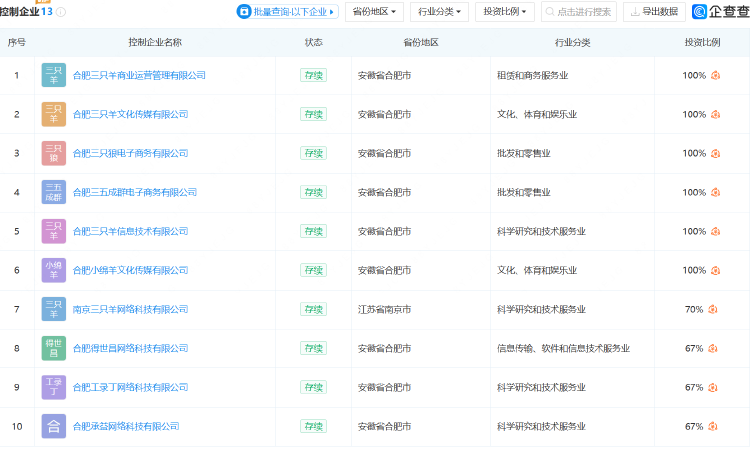Screen dimensions: 750x452
Task: Click the 投资比例 column header
Action: [x=701, y=43]
